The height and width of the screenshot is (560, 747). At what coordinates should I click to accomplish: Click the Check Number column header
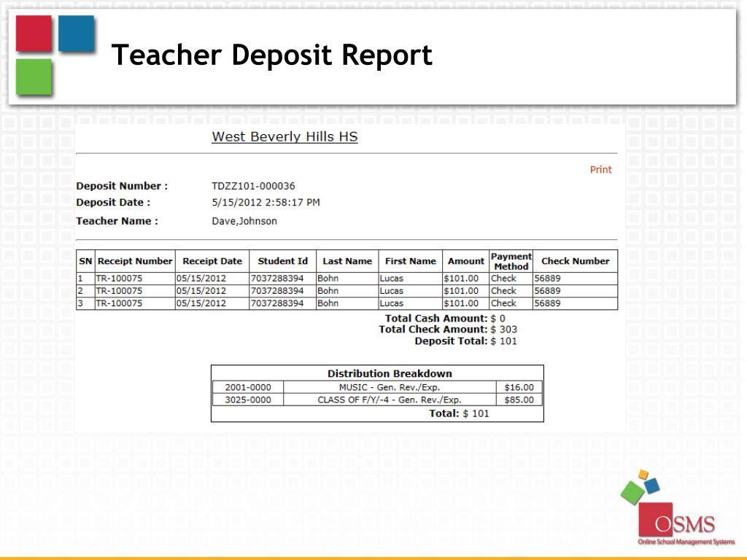tap(575, 261)
